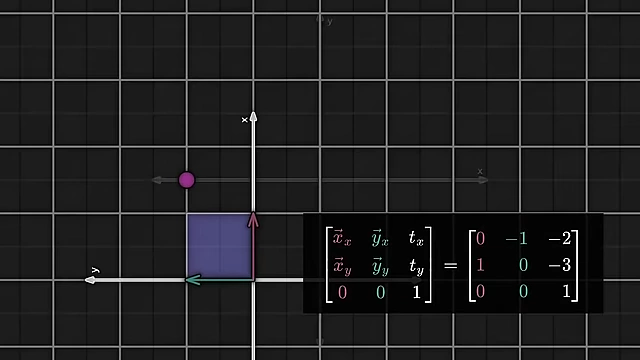Click the green leftward arrow head
The height and width of the screenshot is (360, 640).
point(193,280)
